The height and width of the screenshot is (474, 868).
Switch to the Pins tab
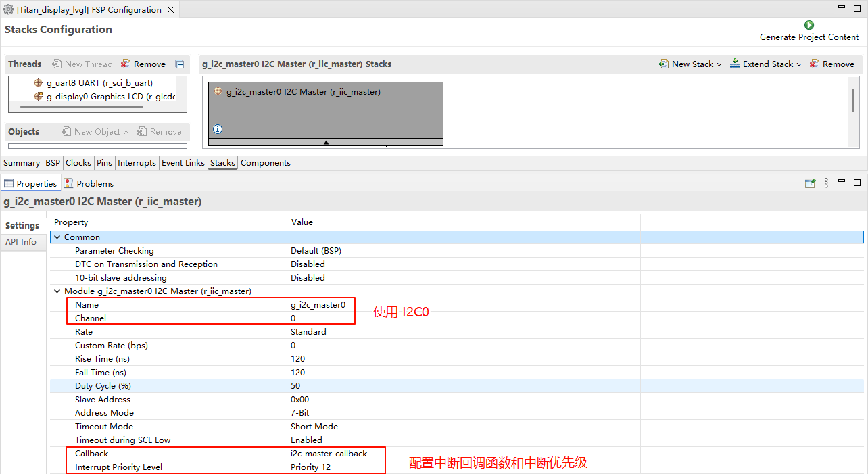click(x=104, y=163)
